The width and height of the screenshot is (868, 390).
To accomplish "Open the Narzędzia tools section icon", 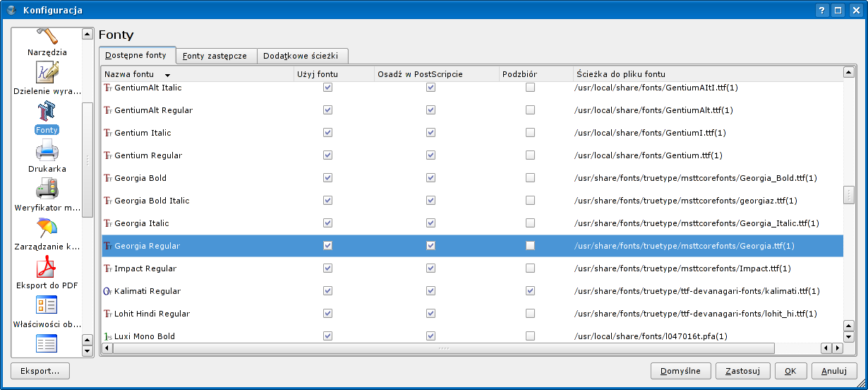I will (x=47, y=37).
